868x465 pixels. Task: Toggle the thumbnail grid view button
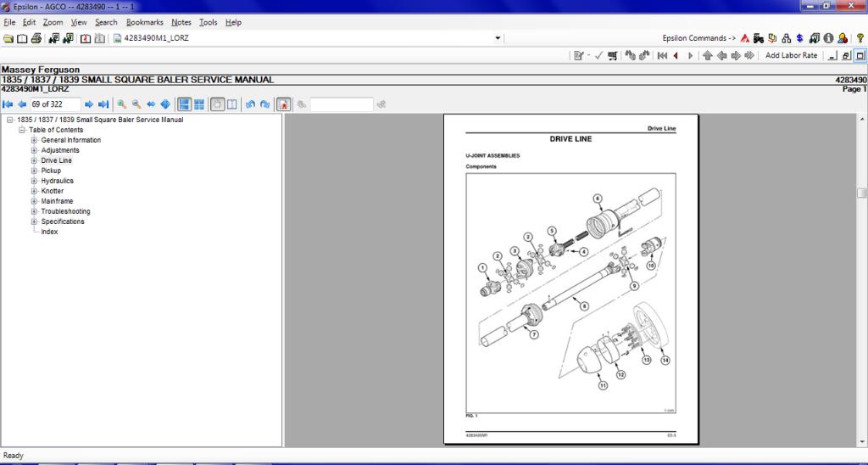click(x=198, y=104)
